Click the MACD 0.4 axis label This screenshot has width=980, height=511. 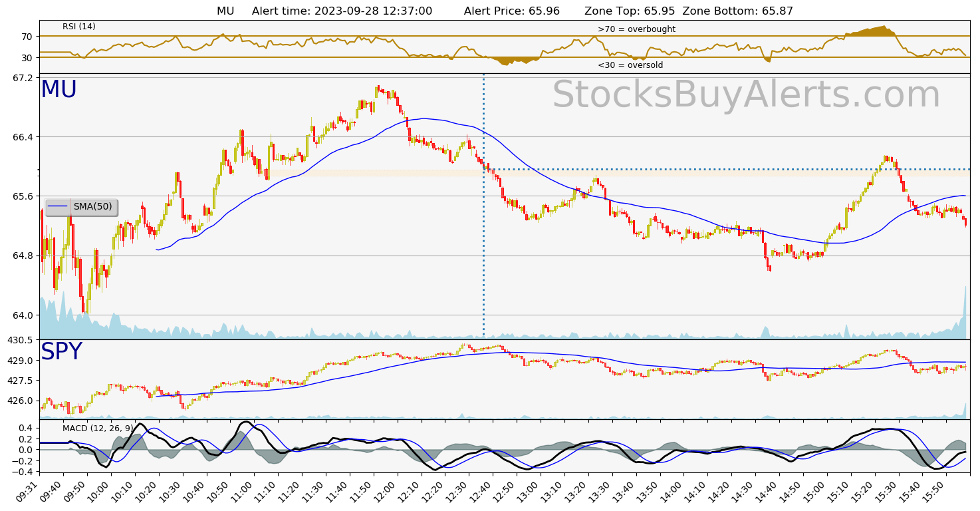(26, 428)
